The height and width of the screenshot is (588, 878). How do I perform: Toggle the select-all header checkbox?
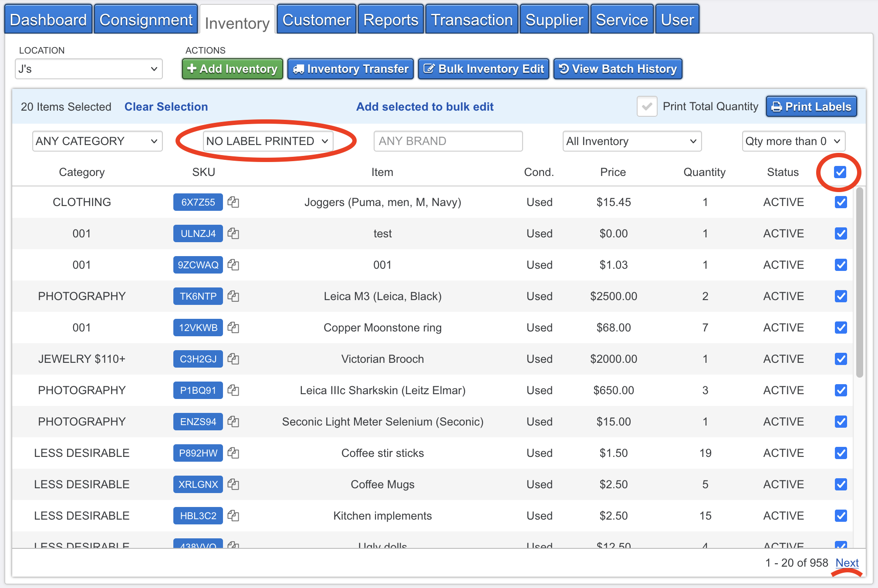[840, 172]
